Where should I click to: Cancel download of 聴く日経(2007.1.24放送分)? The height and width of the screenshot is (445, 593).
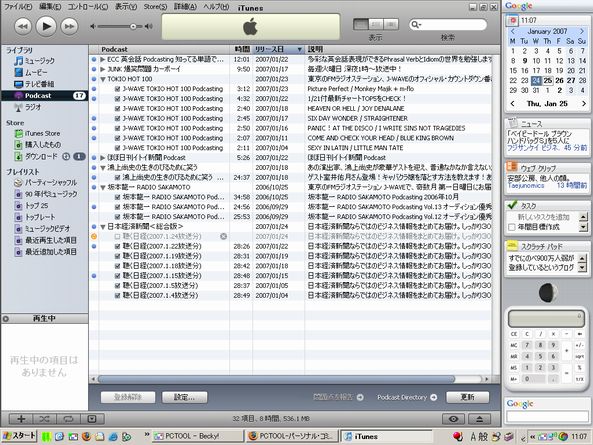tap(224, 236)
